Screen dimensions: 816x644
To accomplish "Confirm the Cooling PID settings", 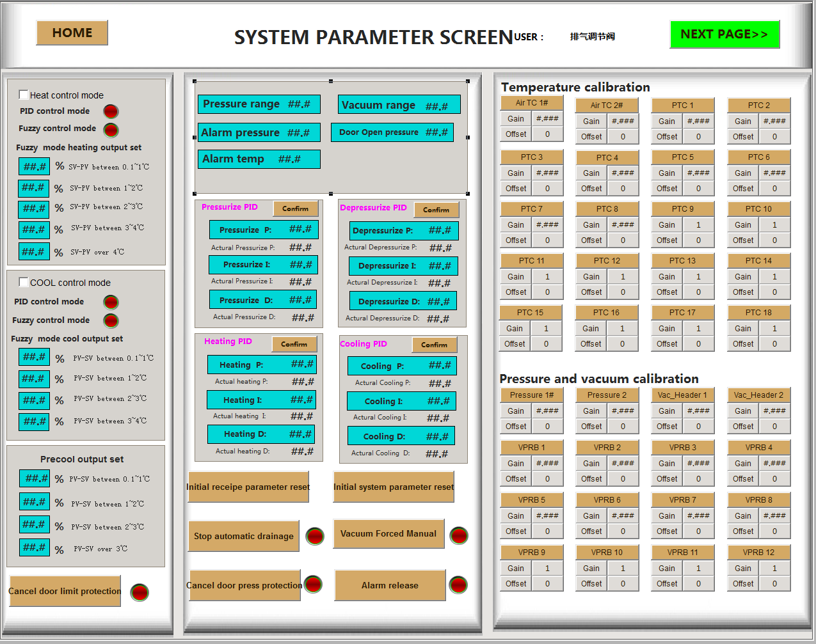I will [434, 345].
